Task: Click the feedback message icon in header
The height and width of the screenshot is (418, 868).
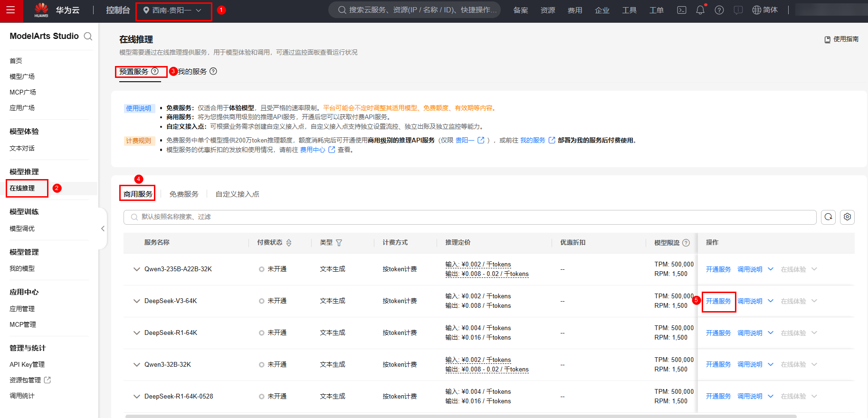Action: (738, 10)
